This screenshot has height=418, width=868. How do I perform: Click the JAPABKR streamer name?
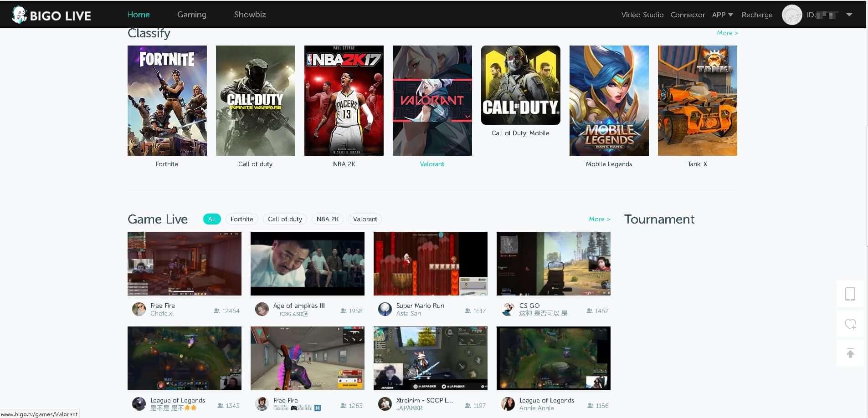[x=409, y=408]
